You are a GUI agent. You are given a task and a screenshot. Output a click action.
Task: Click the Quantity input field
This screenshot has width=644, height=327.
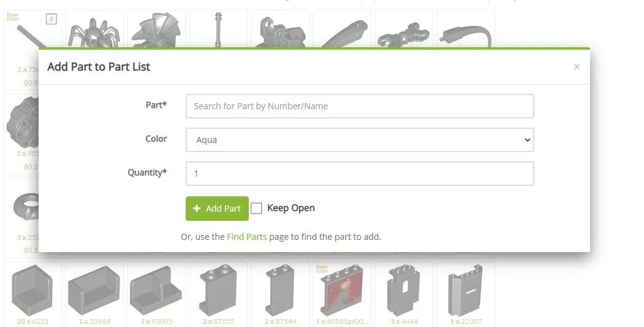pyautogui.click(x=360, y=174)
